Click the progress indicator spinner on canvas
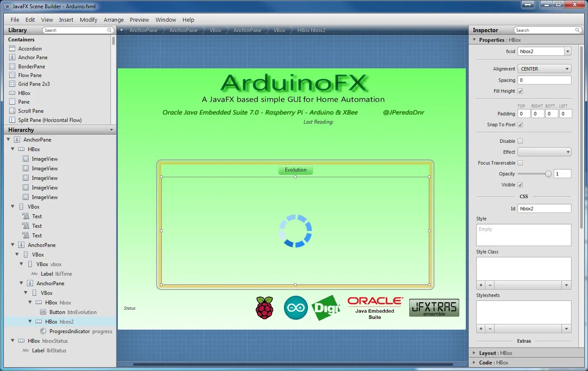 [x=296, y=231]
